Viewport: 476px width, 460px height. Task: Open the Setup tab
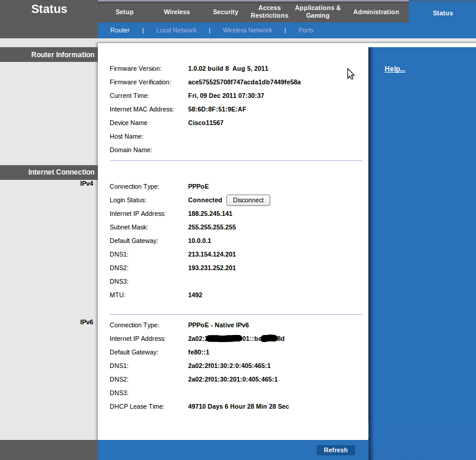(x=124, y=12)
